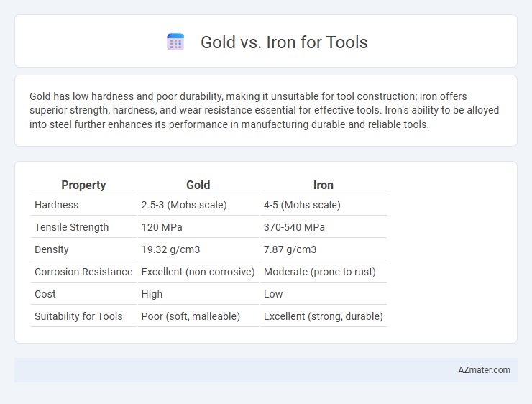
Task: Click the 'Excellent (strong, durable)' cell
Action: coord(324,316)
